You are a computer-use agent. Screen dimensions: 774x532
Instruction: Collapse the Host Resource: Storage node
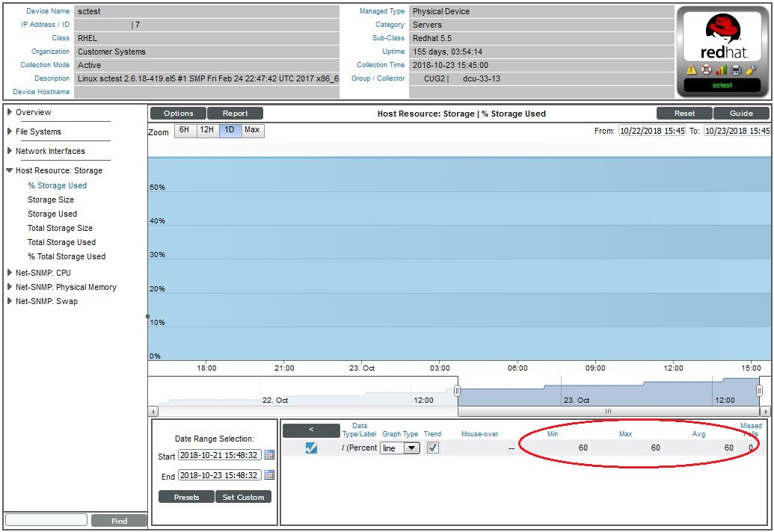[x=10, y=170]
